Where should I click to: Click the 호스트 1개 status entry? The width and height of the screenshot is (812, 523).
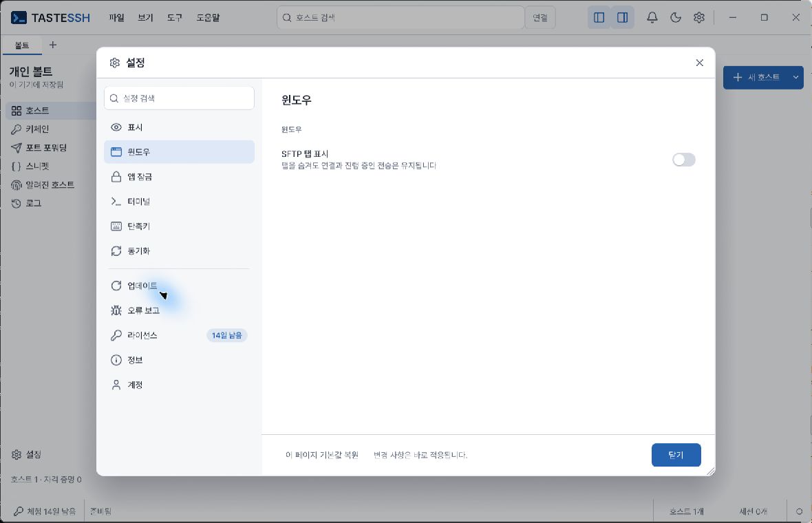(x=686, y=511)
